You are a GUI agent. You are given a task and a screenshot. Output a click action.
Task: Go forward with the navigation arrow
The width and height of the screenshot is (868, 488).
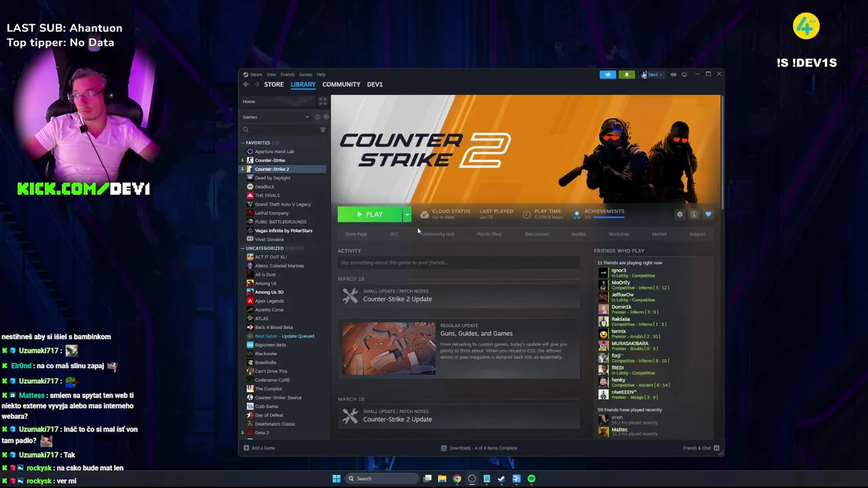pyautogui.click(x=257, y=85)
